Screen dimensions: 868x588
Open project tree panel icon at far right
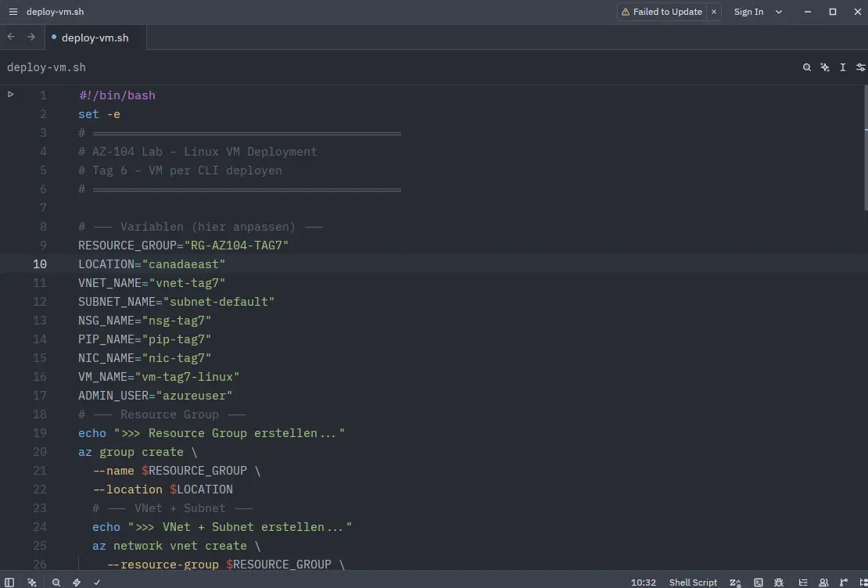pyautogui.click(x=863, y=582)
